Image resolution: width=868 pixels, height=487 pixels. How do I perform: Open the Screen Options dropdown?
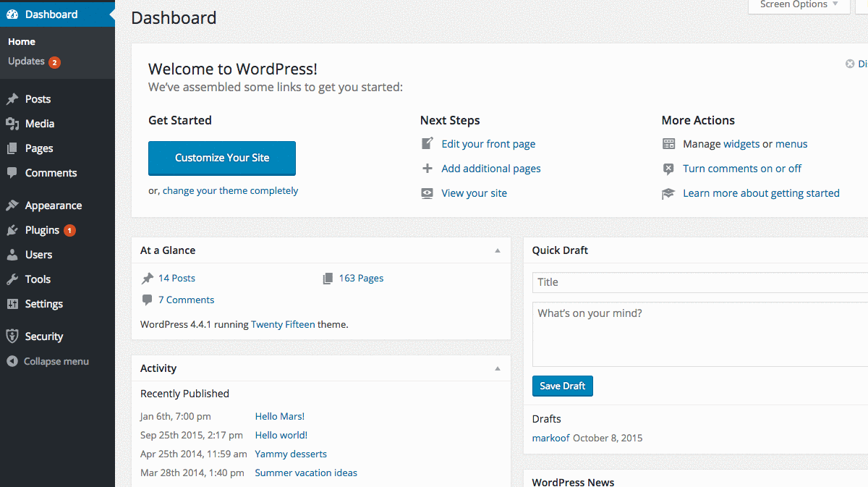[x=799, y=5]
